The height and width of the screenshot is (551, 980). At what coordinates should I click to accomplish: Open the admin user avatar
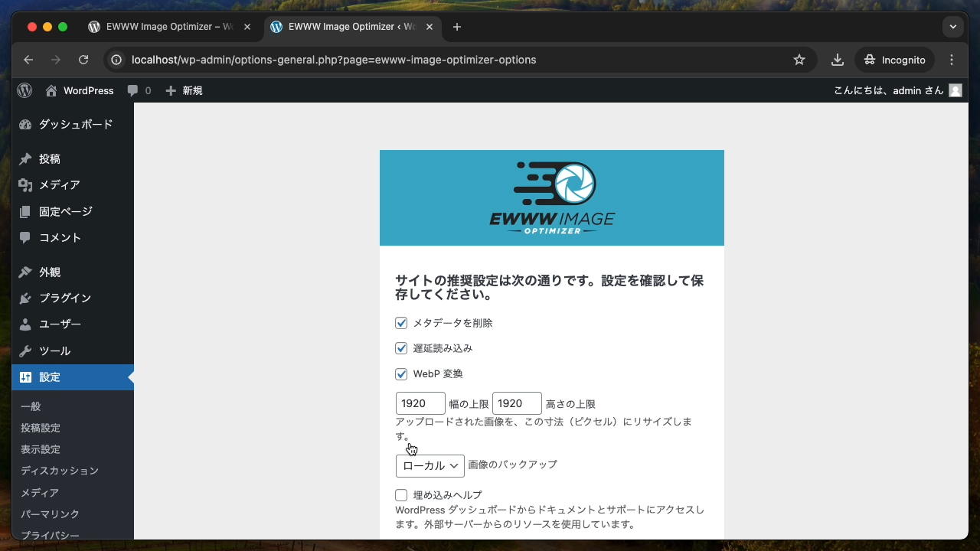pos(955,90)
